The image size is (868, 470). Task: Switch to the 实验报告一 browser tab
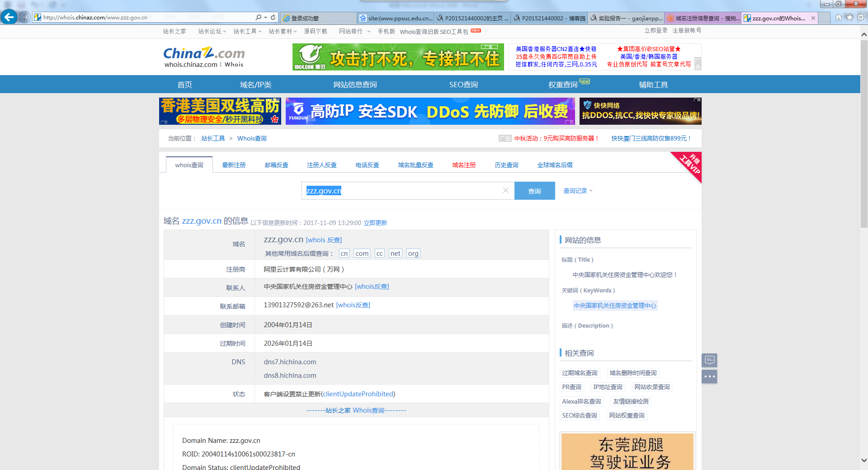point(626,18)
